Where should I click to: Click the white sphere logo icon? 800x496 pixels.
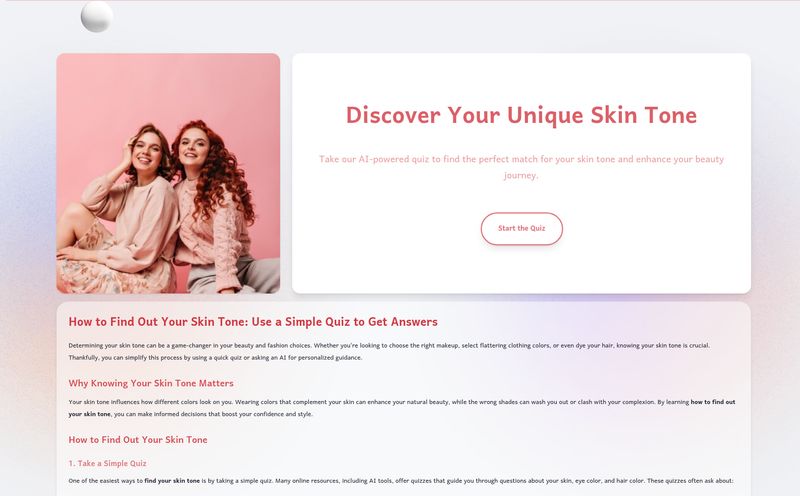coord(97,17)
